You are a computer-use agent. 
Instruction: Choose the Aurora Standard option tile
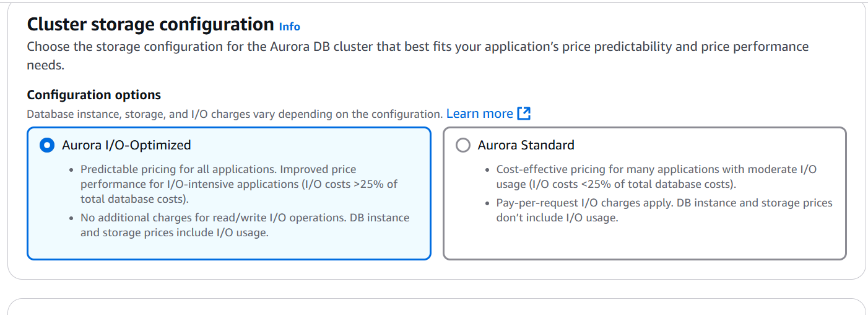(644, 193)
